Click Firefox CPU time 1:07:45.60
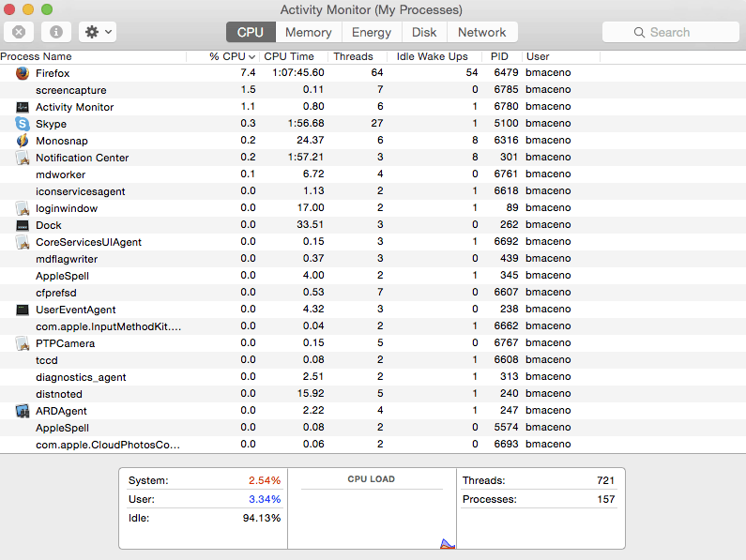 click(298, 73)
